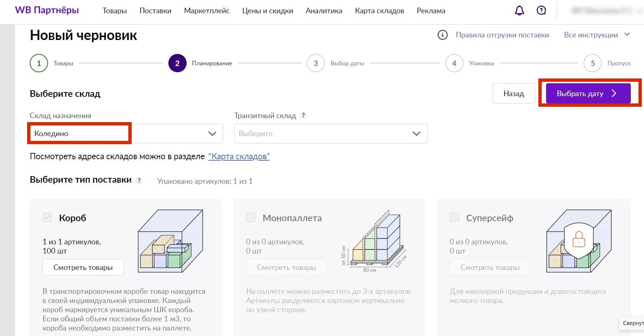The image size is (644, 336).
Task: Click the Выбрать дату button
Action: pyautogui.click(x=588, y=94)
